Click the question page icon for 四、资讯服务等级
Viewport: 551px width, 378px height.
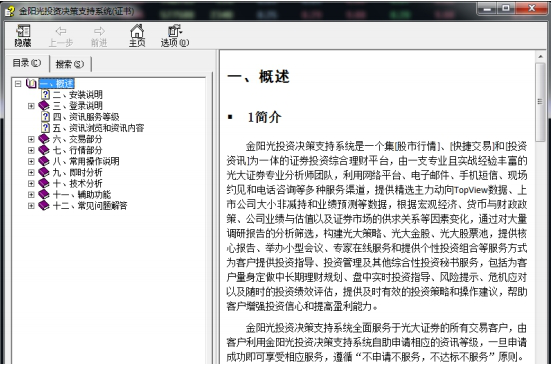click(x=45, y=117)
